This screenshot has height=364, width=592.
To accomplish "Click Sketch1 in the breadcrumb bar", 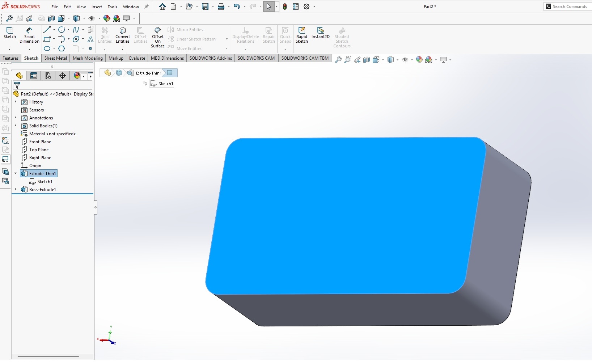I will point(162,84).
